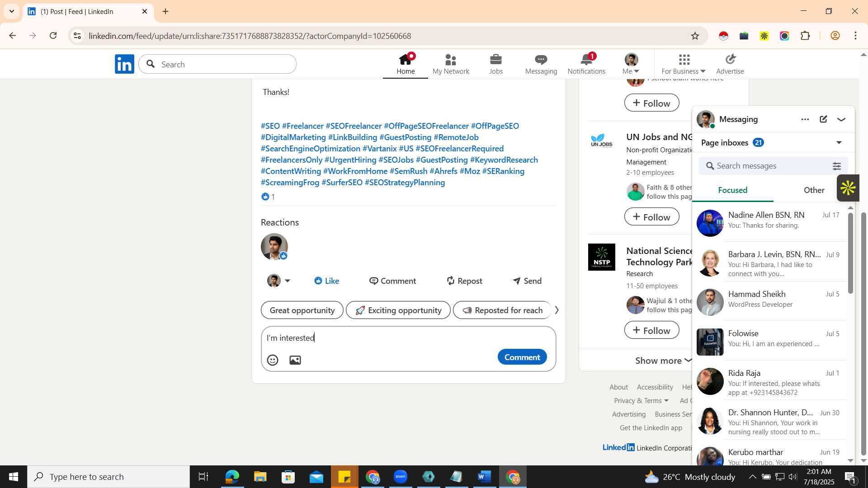Open Chrome three-dot menu
868x488 pixels.
(856, 36)
